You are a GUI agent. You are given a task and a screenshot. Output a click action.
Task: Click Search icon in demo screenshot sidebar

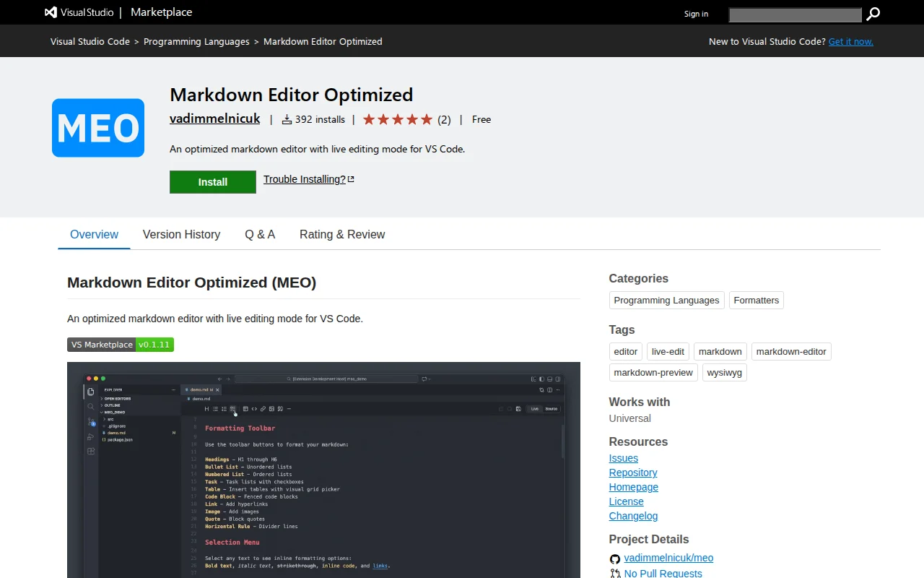point(91,407)
